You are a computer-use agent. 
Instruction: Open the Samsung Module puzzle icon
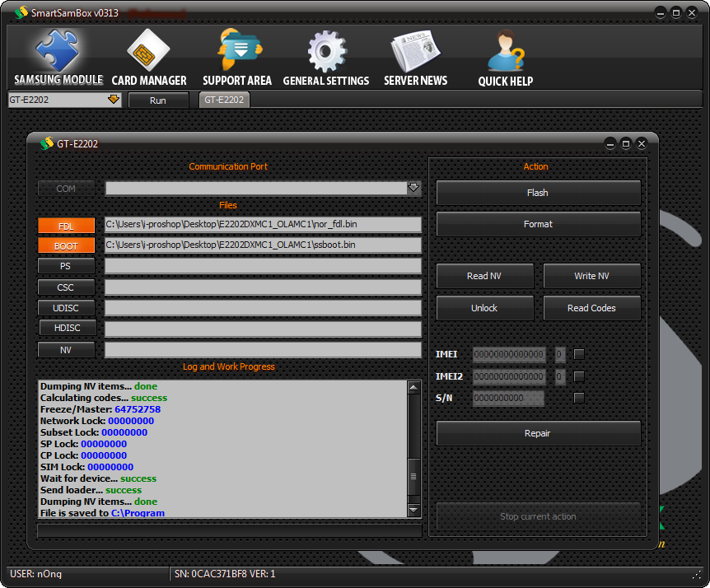click(58, 51)
